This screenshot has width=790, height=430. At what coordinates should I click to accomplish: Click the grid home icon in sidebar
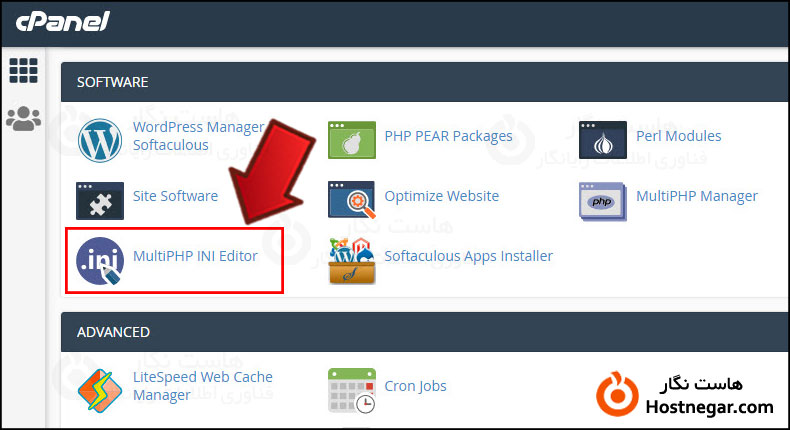click(23, 71)
